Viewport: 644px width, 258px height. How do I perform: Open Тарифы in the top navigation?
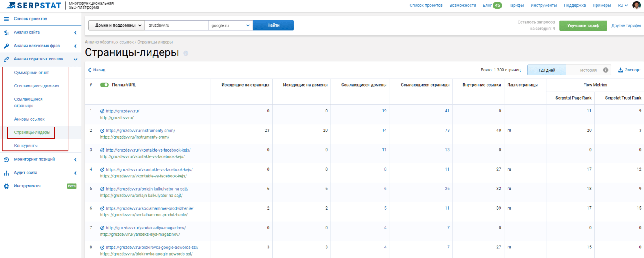(x=516, y=5)
